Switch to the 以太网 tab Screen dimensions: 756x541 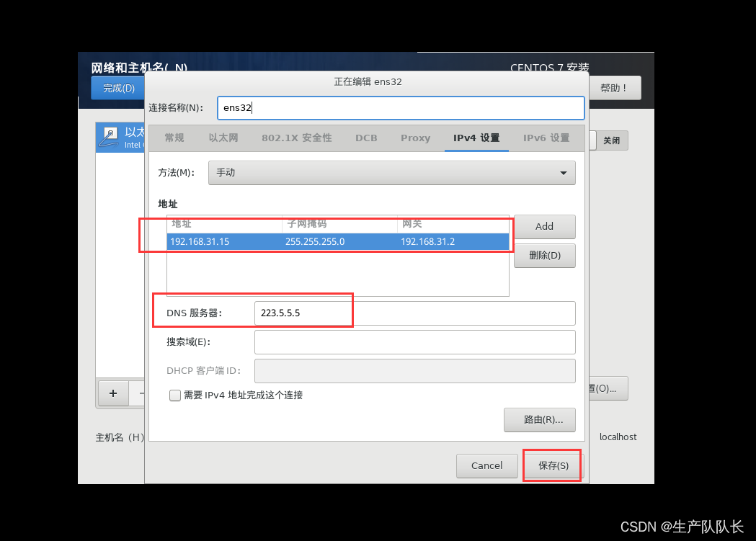pos(223,138)
